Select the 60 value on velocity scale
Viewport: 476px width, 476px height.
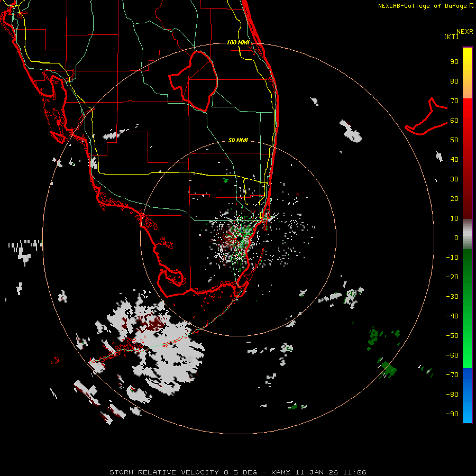coord(454,121)
